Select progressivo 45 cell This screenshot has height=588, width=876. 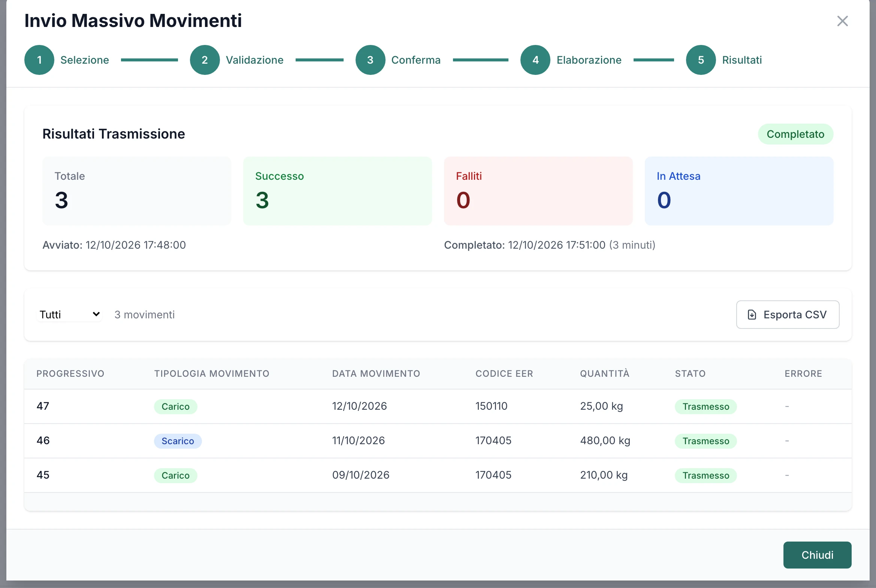(x=43, y=475)
